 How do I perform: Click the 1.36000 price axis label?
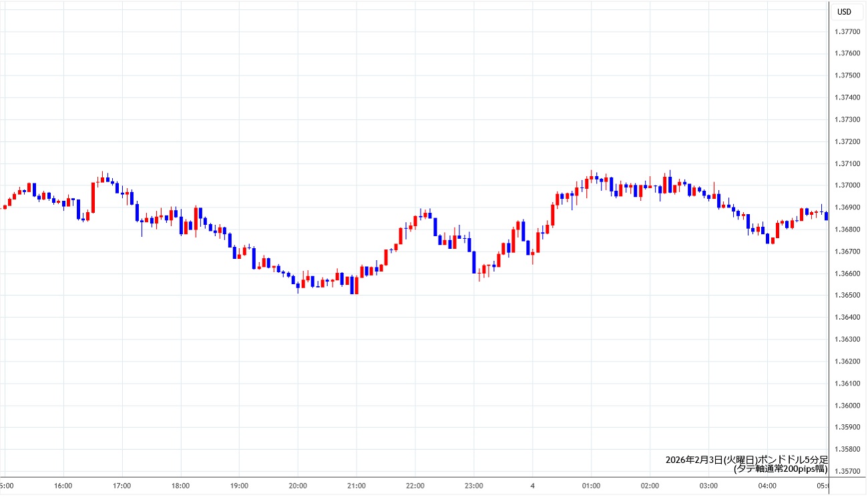point(847,406)
